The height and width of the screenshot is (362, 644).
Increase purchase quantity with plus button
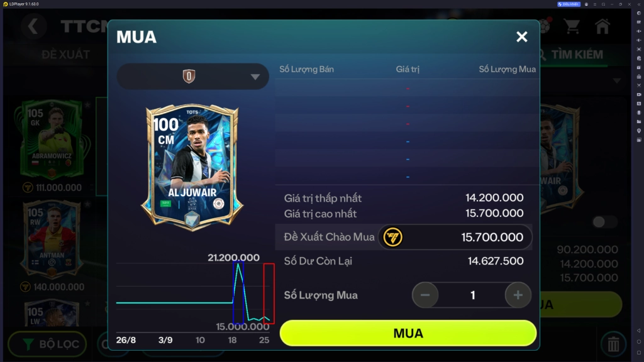coord(518,295)
